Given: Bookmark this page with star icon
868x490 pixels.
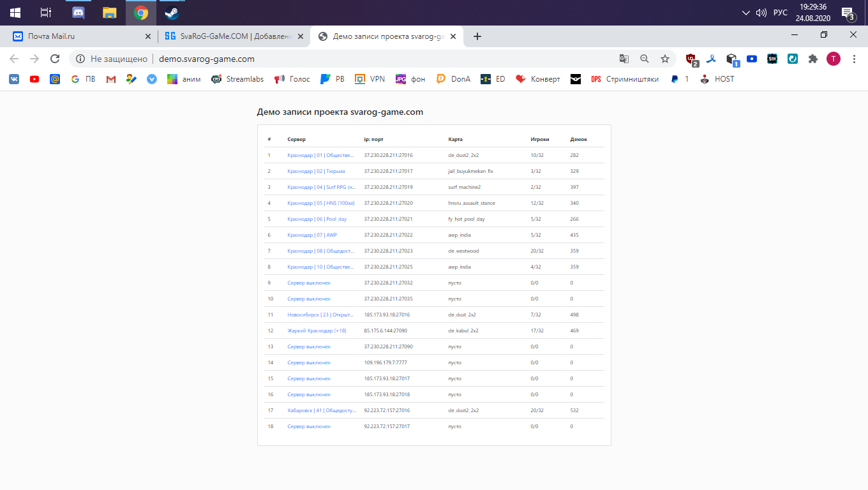Looking at the screenshot, I should (x=665, y=59).
